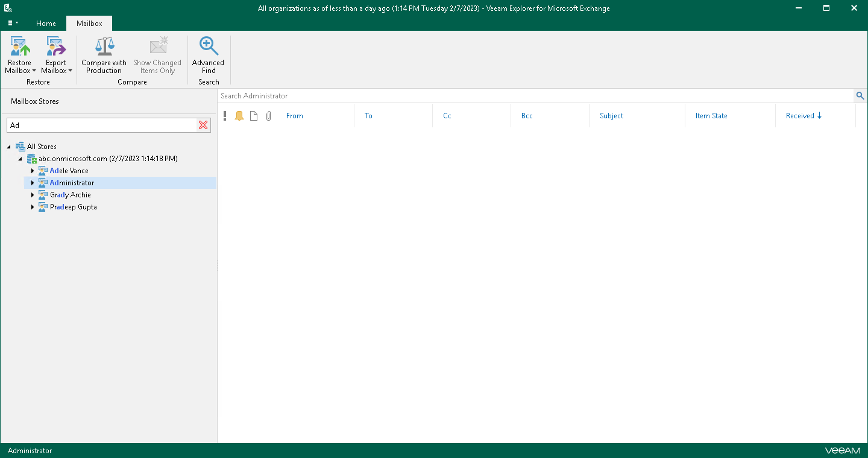Maximize the Veeam Explorer window
Viewport: 868px width, 458px height.
826,8
